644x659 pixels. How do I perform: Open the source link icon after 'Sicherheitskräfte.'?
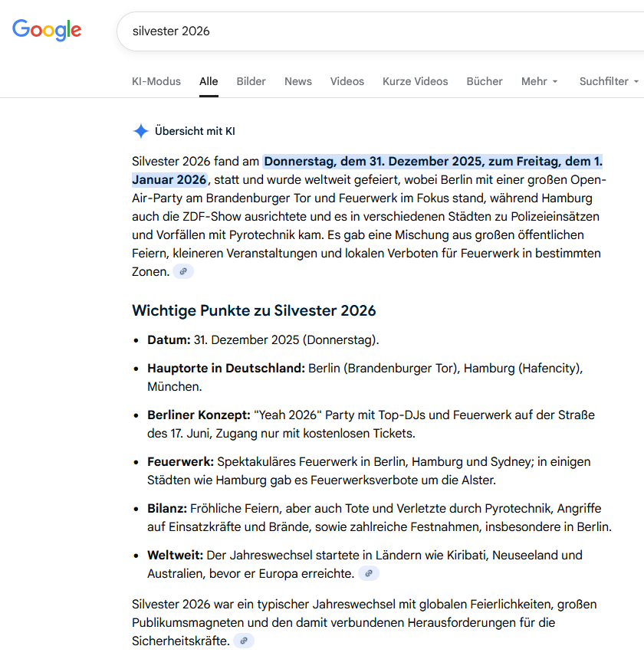[243, 641]
